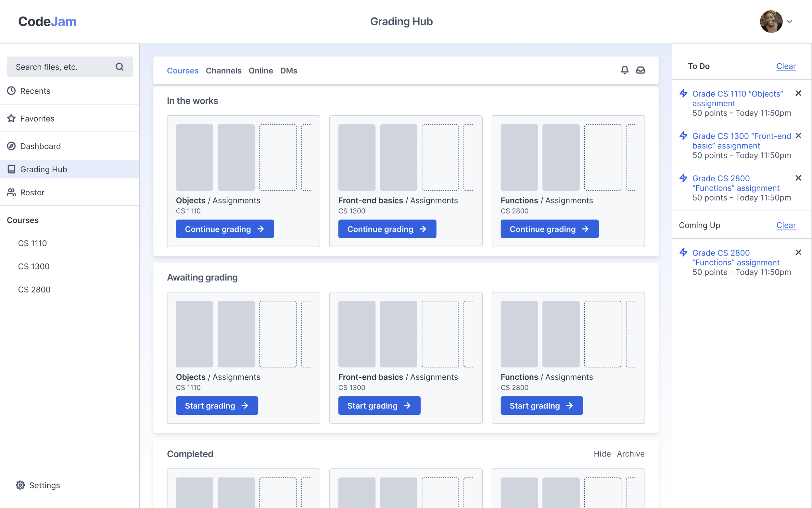Click lightning icon for CS 1300 Front-end to-do
This screenshot has height=508, width=812.
click(x=683, y=136)
